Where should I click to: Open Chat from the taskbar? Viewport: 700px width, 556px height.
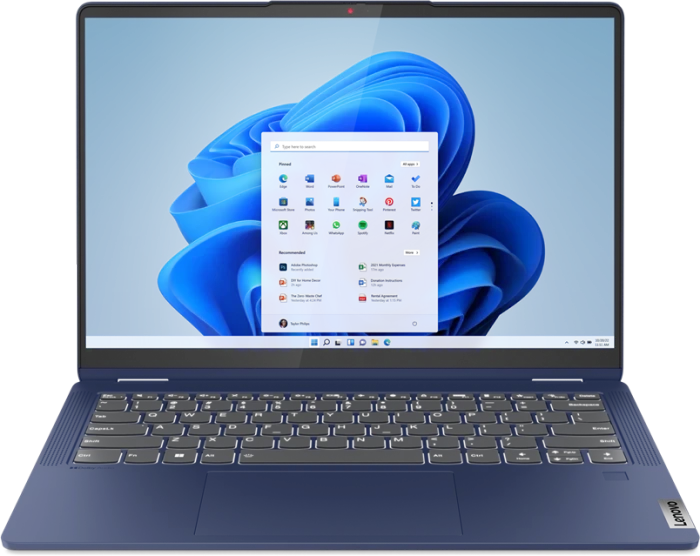(x=362, y=342)
